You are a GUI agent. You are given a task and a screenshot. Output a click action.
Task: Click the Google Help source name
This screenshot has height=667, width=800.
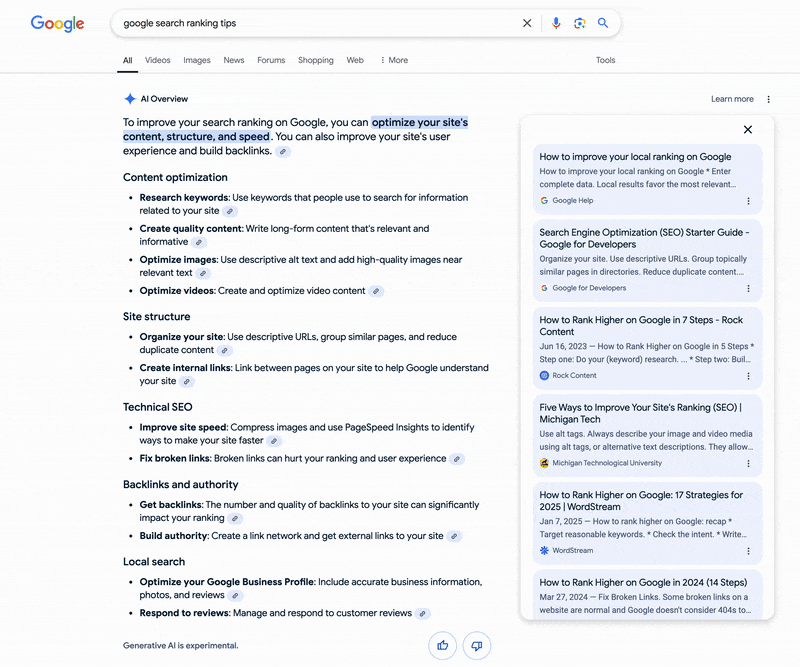572,201
